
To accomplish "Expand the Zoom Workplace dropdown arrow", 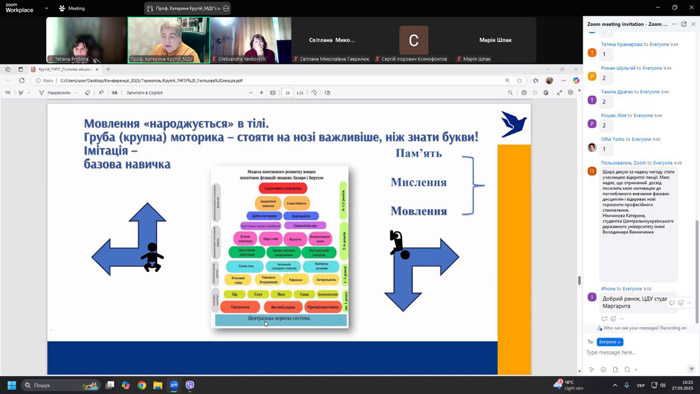I will tap(46, 8).
